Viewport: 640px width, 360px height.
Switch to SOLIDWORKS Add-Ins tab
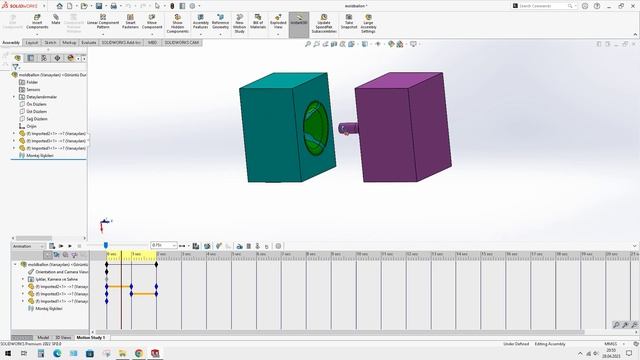[x=121, y=42]
